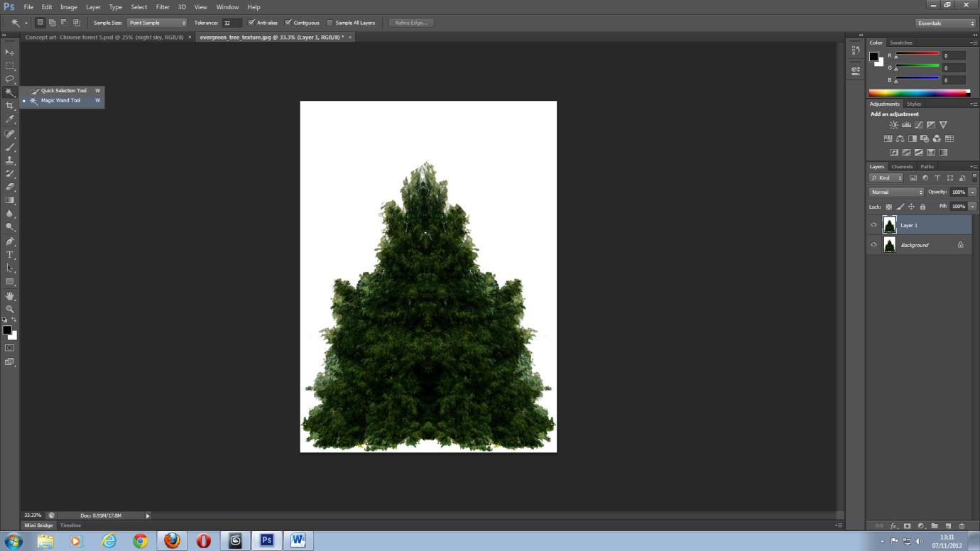The width and height of the screenshot is (980, 551).
Task: Choose the Crop tool in the toolbar
Action: coord(10,104)
